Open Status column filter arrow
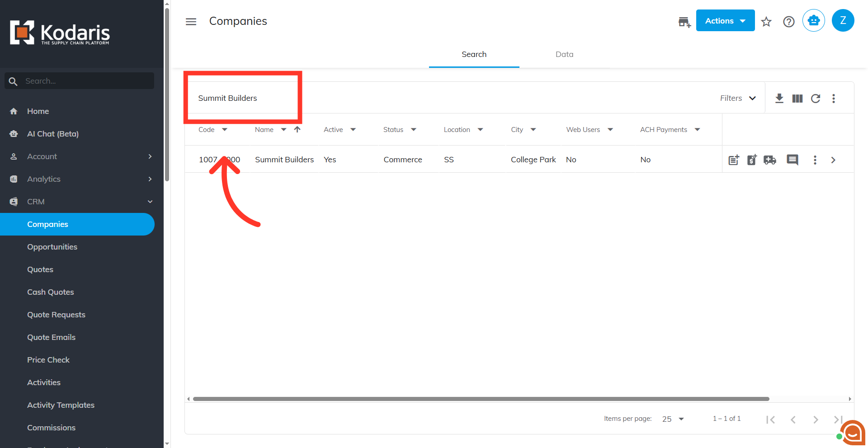Image resolution: width=868 pixels, height=448 pixels. point(413,129)
